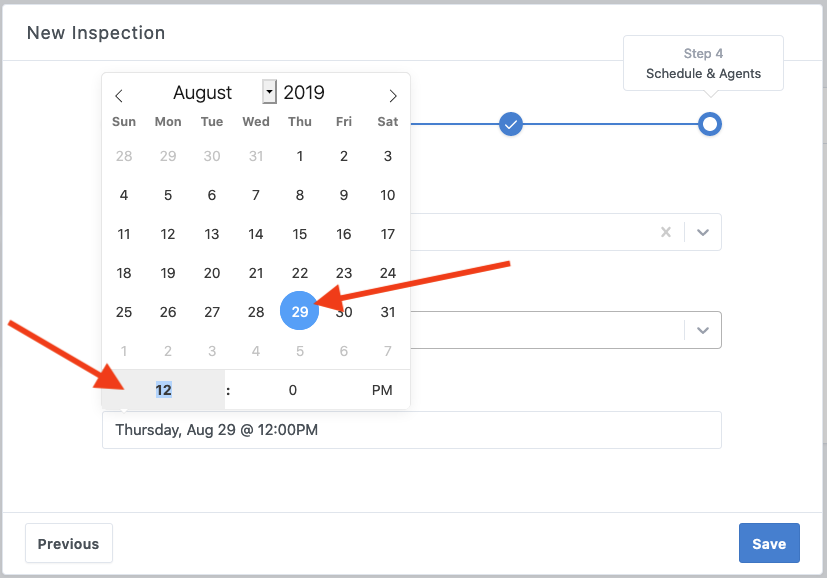827x578 pixels.
Task: Pick August 15 in the calendar
Action: point(300,234)
